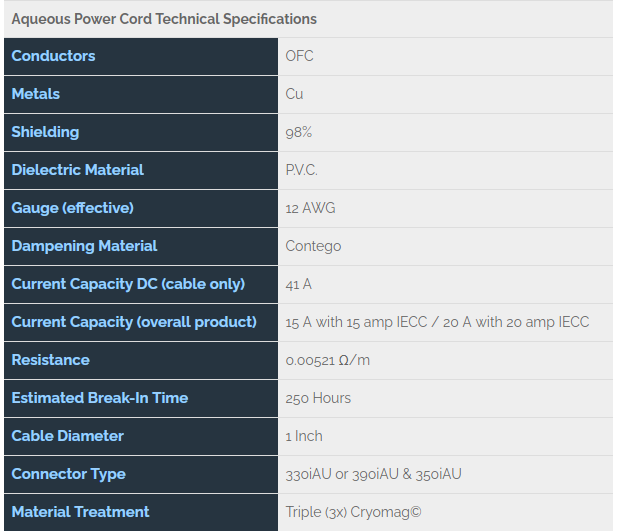Select the Shielding row label
The height and width of the screenshot is (531, 617).
pos(45,132)
